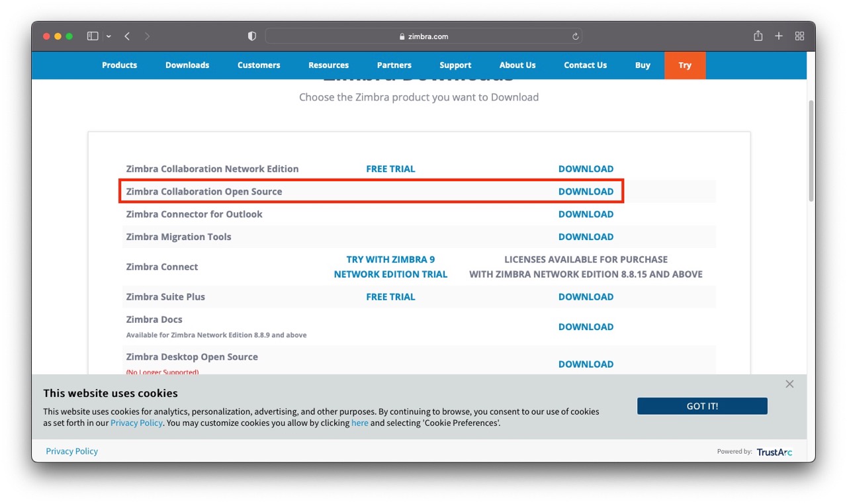The width and height of the screenshot is (847, 504).
Task: Zoom Safari window with green button
Action: [x=69, y=36]
